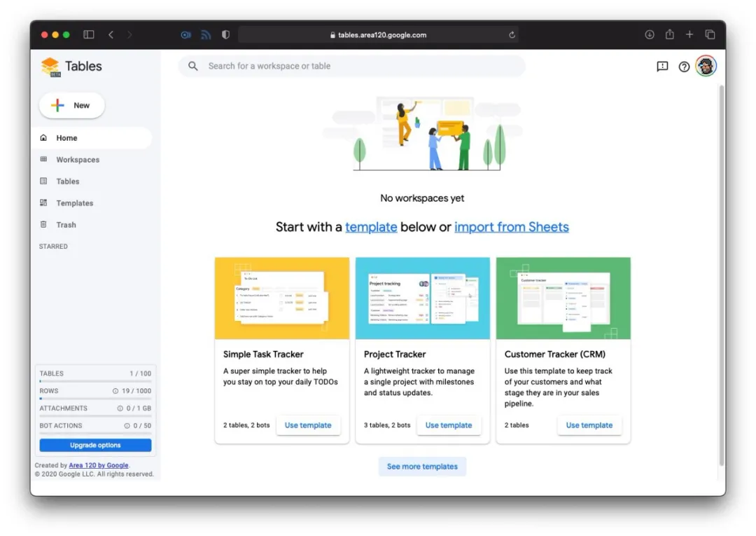
Task: Click the Rows usage progress bar
Action: 95,399
